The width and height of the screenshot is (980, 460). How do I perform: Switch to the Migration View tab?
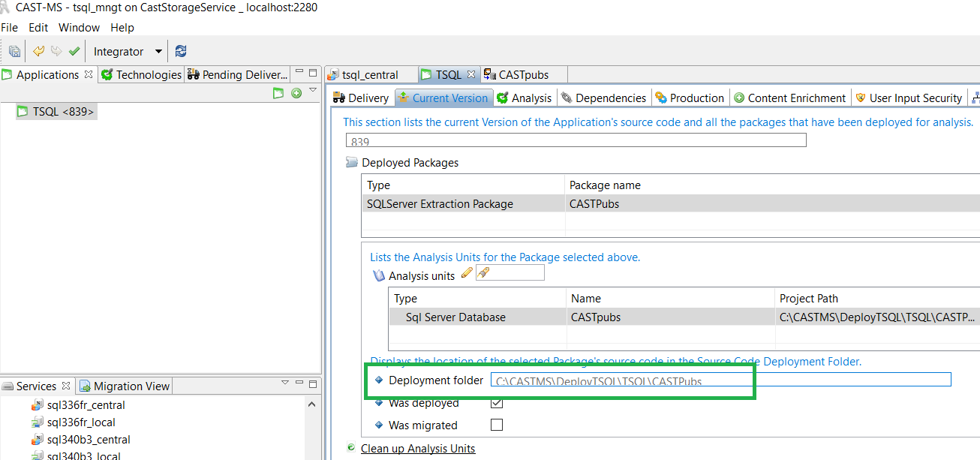coord(125,386)
